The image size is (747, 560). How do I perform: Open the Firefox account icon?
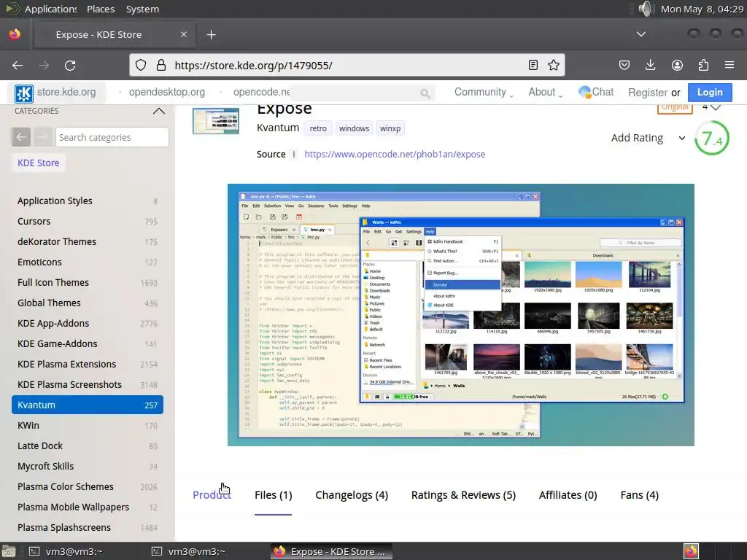coord(677,65)
